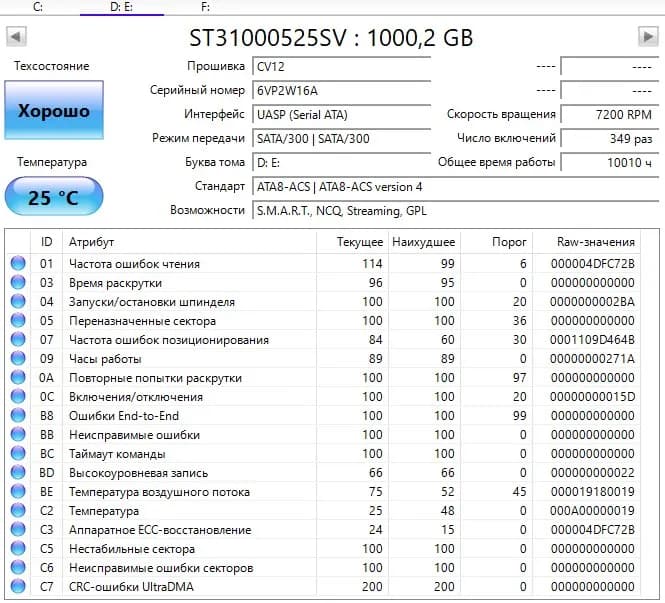This screenshot has height=603, width=665.
Task: Click raw value 000A00000019
Action: click(592, 511)
